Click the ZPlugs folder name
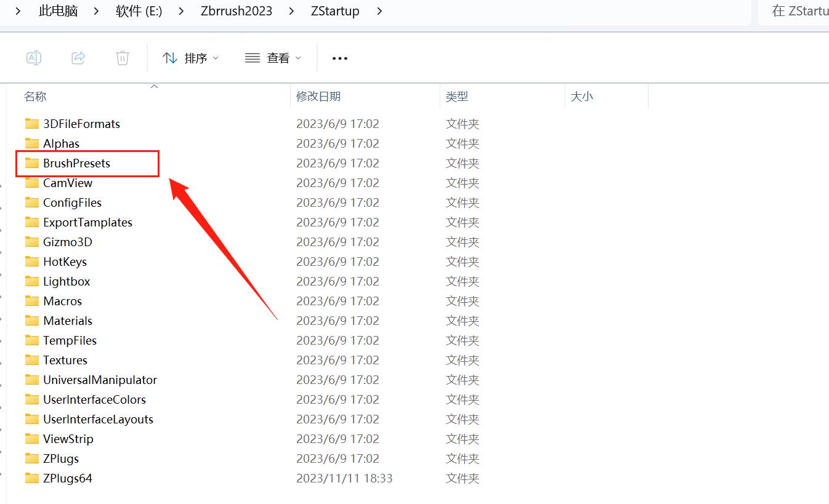This screenshot has height=504, width=829. point(61,458)
